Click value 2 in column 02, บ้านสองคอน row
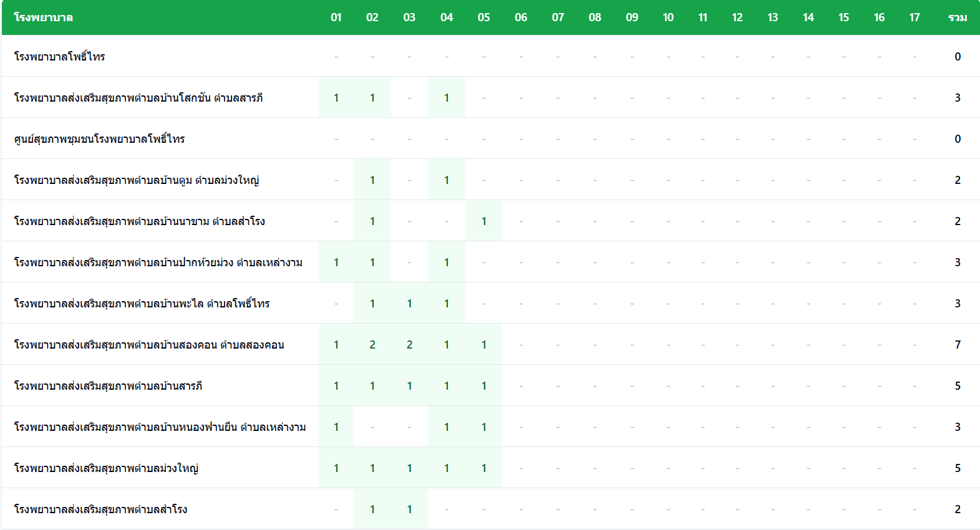Viewport: 980px width, 530px height. pos(372,344)
